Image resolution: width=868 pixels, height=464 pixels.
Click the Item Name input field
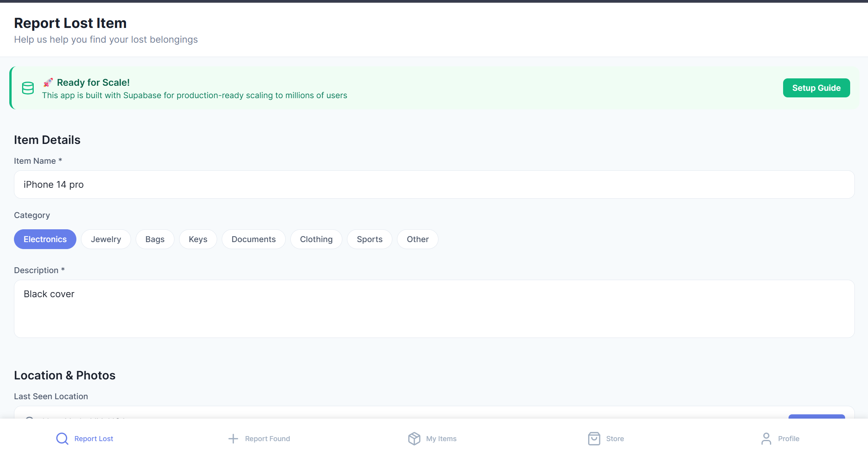[x=434, y=184]
